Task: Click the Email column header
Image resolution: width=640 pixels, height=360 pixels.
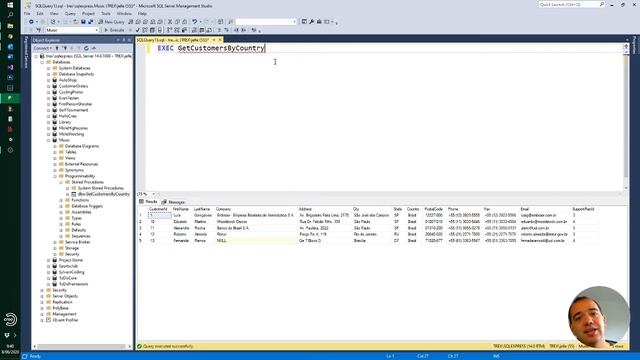Action: pyautogui.click(x=545, y=209)
